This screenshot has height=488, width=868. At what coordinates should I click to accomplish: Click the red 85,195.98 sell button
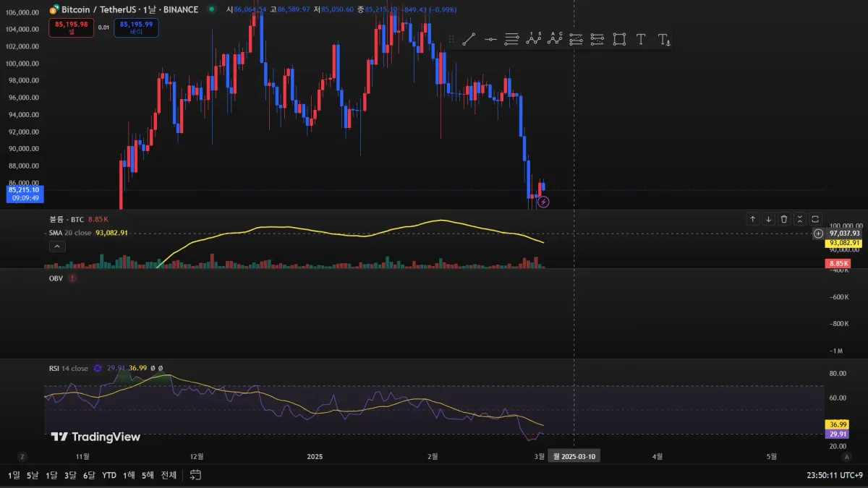pyautogui.click(x=71, y=27)
